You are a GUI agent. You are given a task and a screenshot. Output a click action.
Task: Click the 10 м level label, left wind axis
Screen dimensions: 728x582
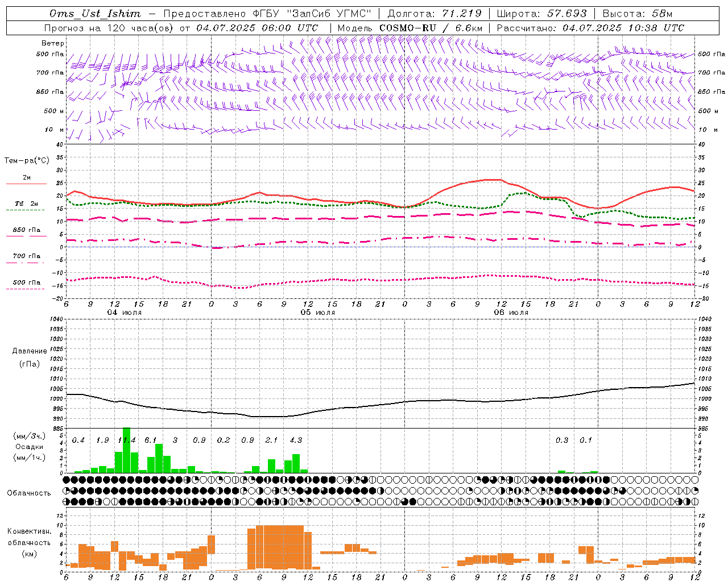pos(55,130)
